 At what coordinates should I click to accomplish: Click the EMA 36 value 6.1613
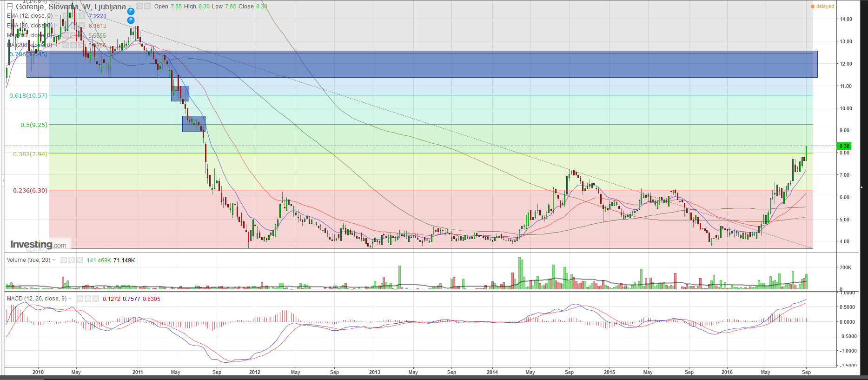[x=98, y=26]
